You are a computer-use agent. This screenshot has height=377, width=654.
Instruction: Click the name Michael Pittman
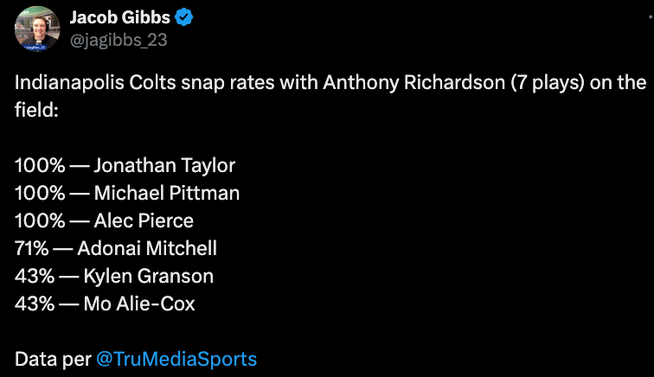[x=167, y=193]
